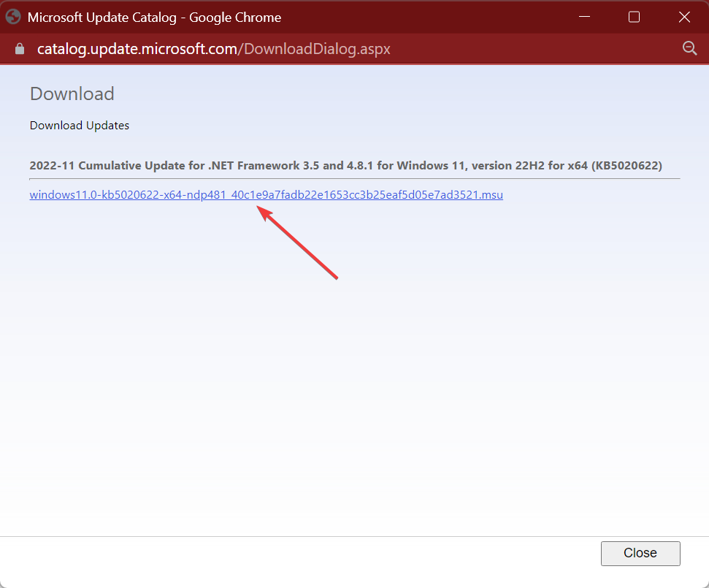Click the zoom magnifier icon in the address bar

[x=689, y=48]
